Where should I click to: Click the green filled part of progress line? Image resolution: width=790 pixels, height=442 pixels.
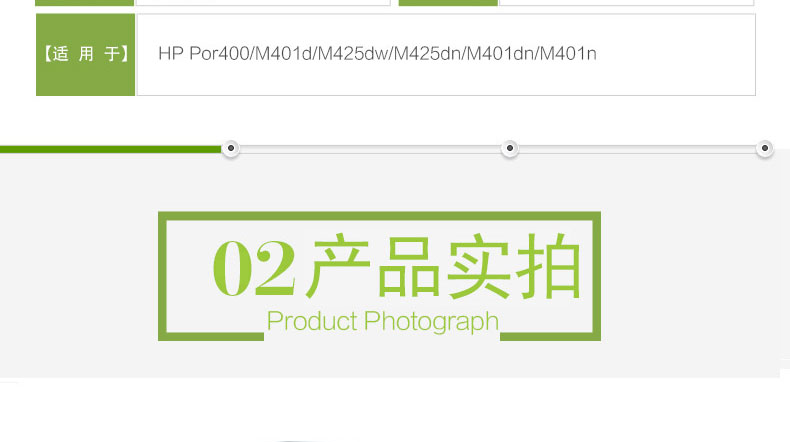tap(111, 149)
